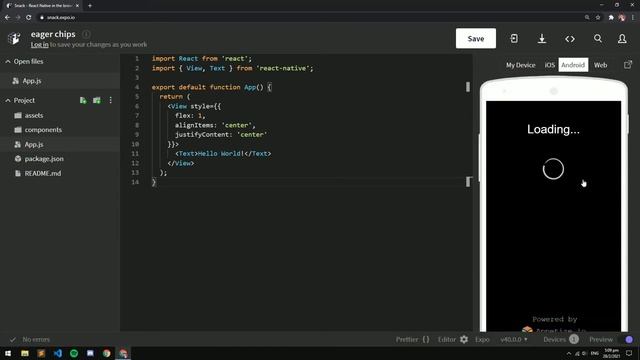The height and width of the screenshot is (360, 640).
Task: Open browser extensions puzzle icon
Action: point(611,18)
